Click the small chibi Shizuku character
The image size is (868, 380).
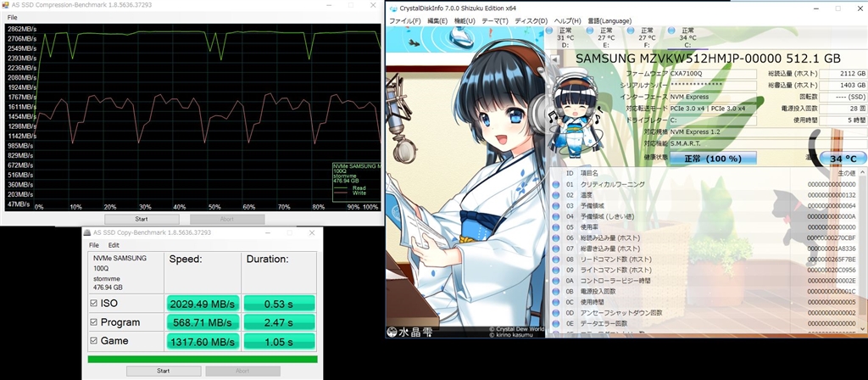[x=576, y=114]
